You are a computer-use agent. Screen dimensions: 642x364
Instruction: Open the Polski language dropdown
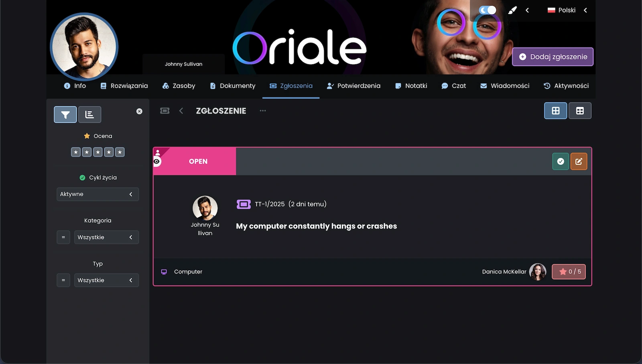[x=567, y=10]
